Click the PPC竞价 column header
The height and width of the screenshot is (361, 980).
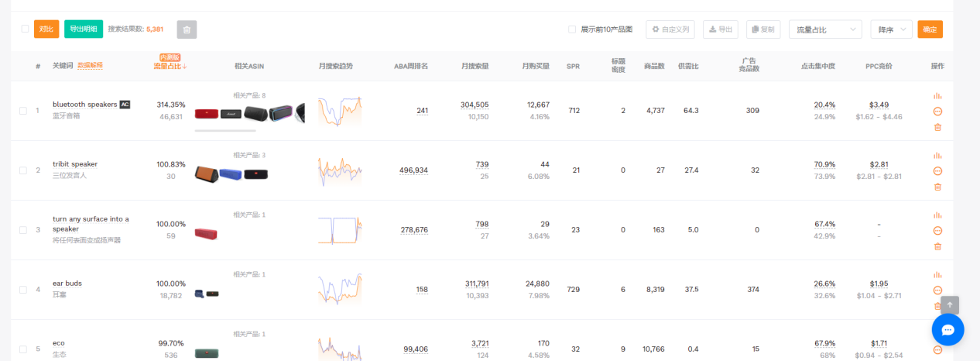click(879, 66)
